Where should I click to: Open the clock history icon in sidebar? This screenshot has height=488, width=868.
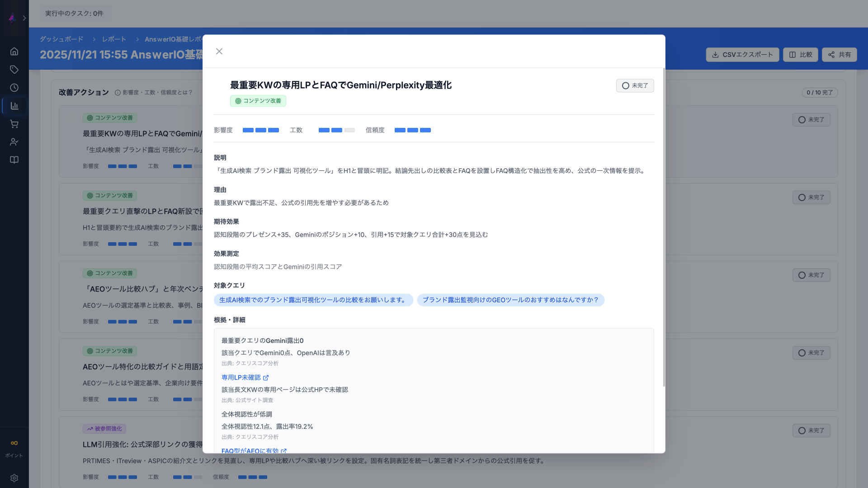coord(14,88)
